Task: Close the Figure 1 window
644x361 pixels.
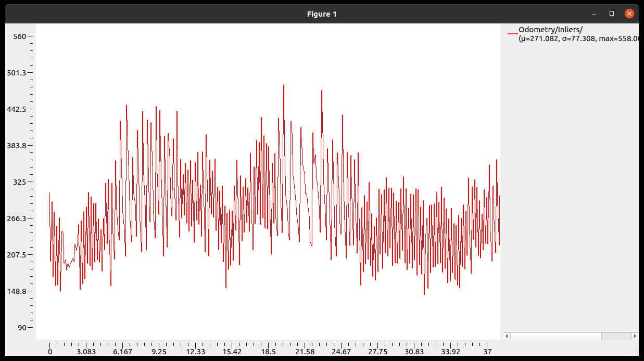Action: 629,14
